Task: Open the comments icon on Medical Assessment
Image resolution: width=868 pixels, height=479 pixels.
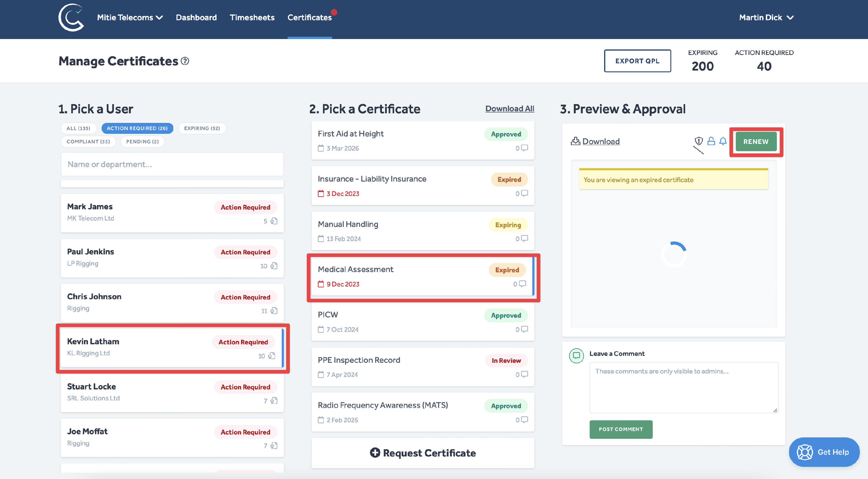Action: [x=522, y=284]
